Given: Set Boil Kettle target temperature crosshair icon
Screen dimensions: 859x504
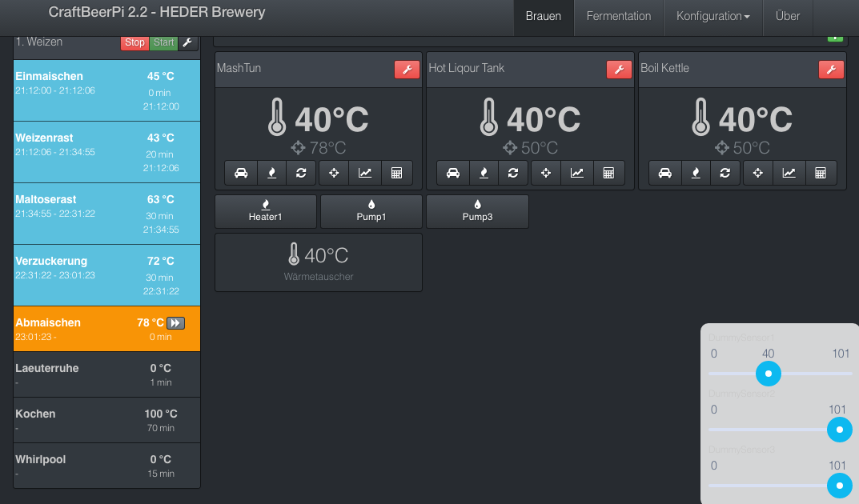Looking at the screenshot, I should coord(758,173).
